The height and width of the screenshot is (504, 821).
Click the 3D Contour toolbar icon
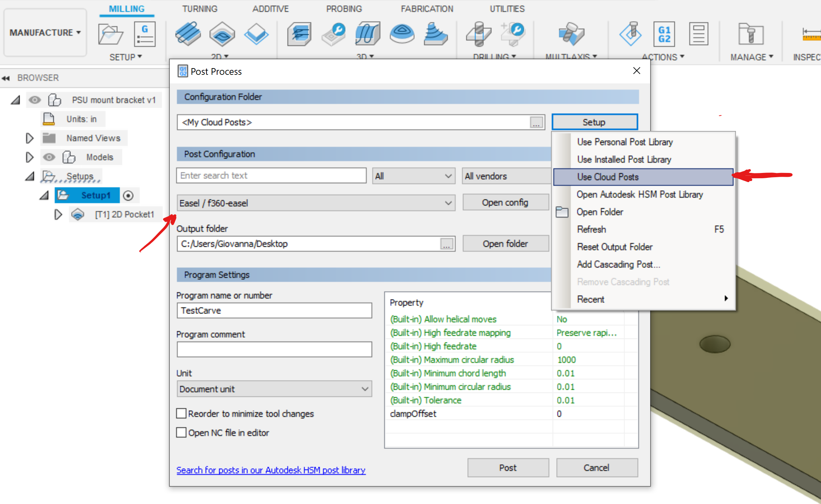436,34
